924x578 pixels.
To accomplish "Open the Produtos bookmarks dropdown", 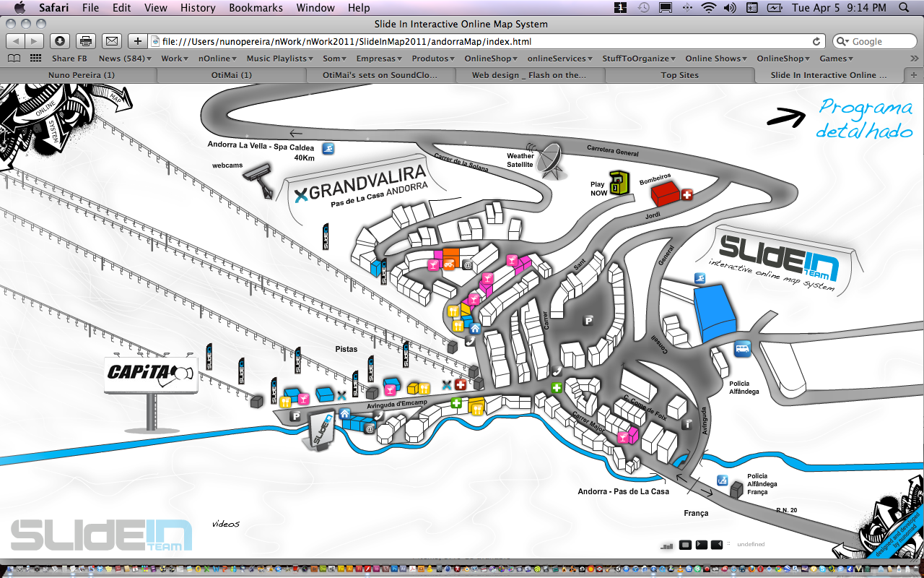I will click(x=433, y=59).
